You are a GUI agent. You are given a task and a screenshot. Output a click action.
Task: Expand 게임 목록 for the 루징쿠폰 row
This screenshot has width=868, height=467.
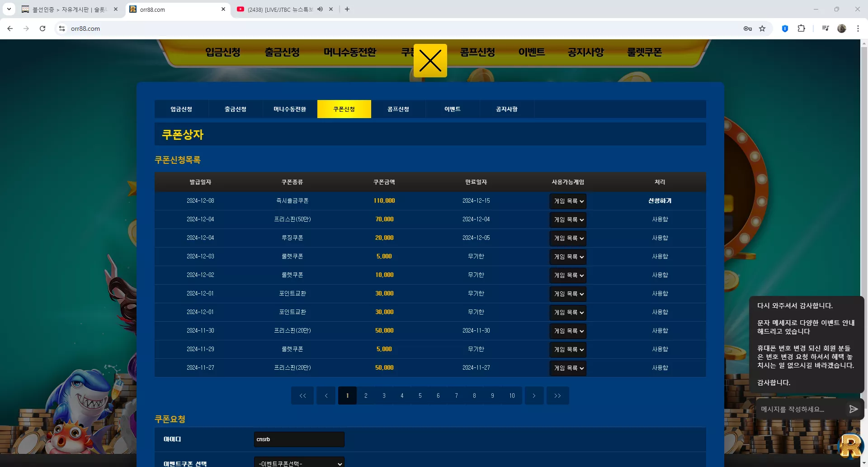coord(568,238)
